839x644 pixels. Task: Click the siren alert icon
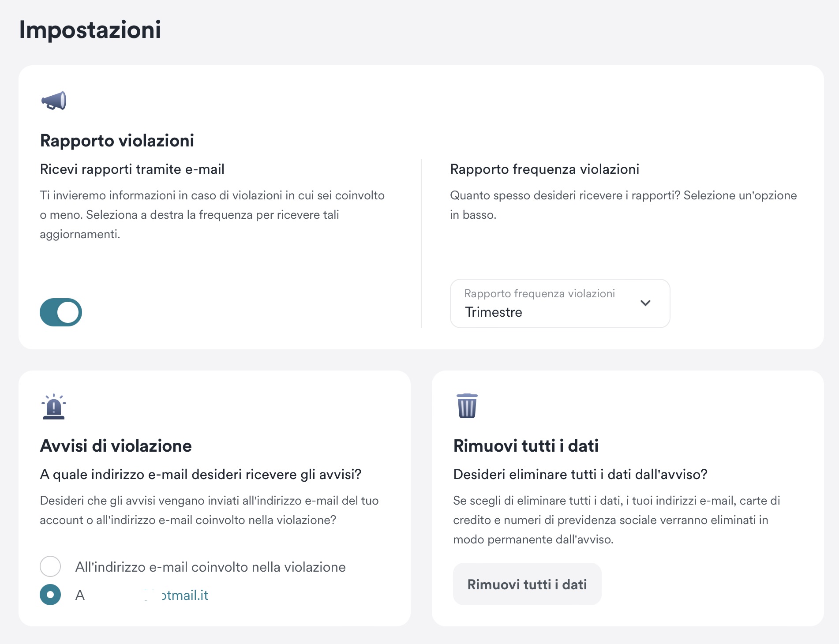54,406
